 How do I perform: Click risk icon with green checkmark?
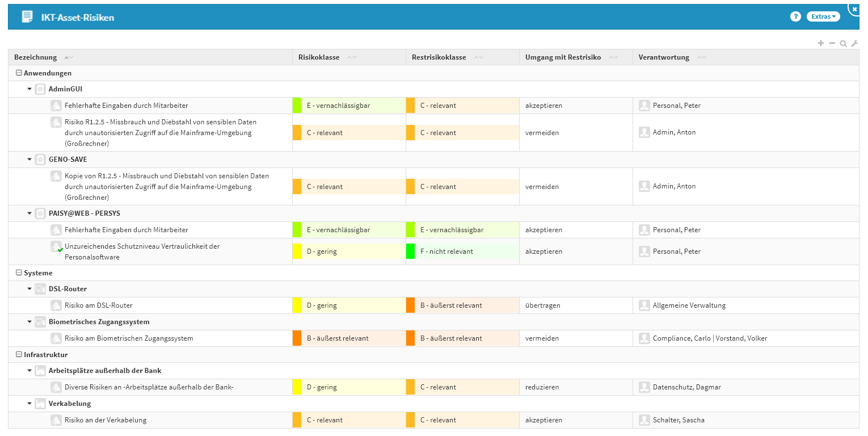(x=56, y=247)
